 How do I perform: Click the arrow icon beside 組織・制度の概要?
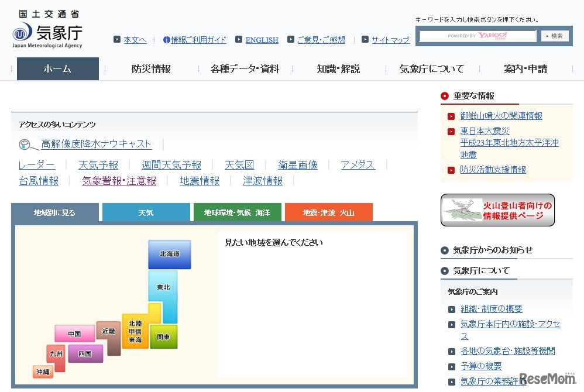453,309
